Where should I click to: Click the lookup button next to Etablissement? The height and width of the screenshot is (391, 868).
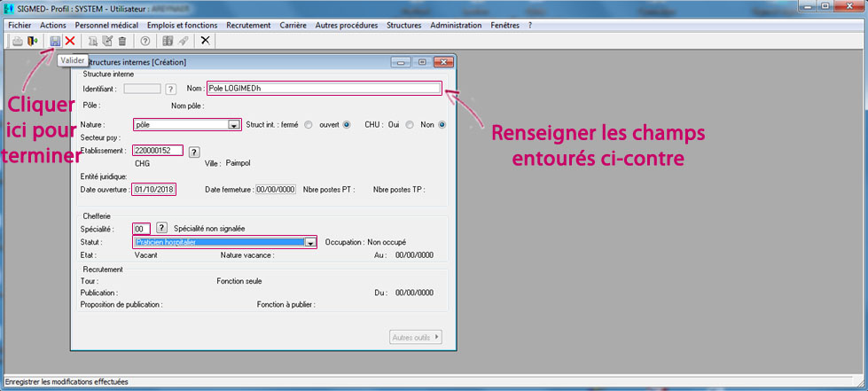click(x=194, y=152)
